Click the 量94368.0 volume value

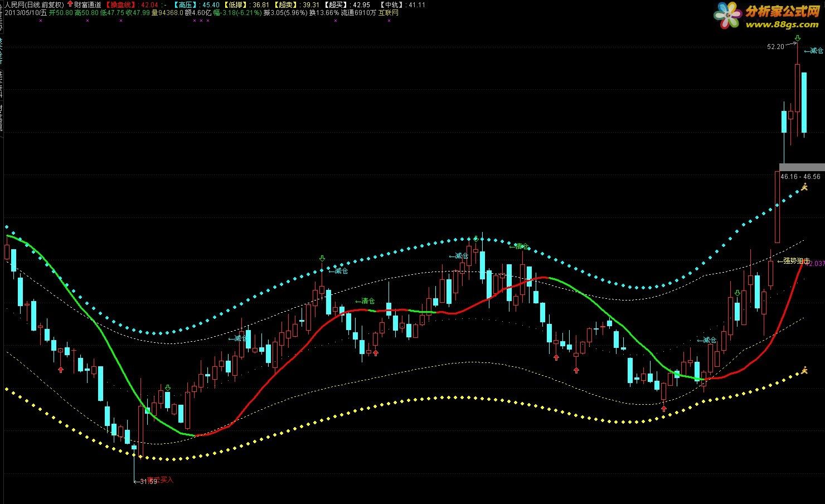[167, 13]
